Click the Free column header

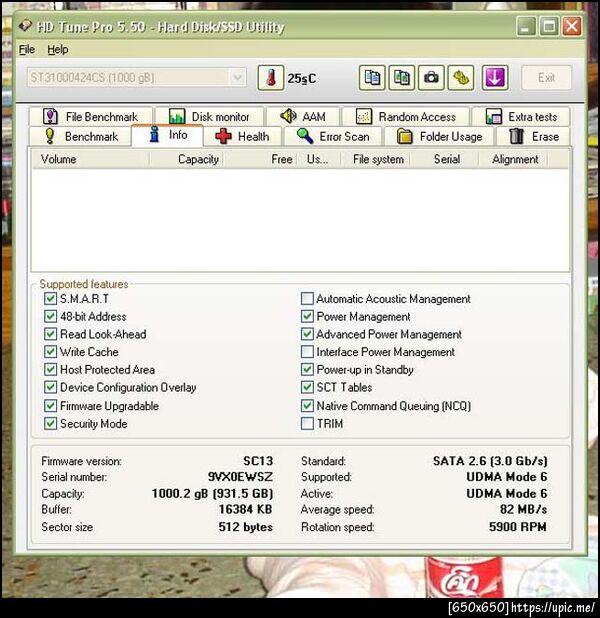259,159
